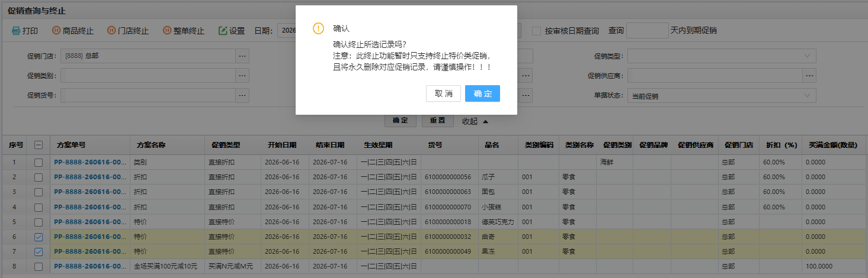Click the 门店终止 toolbar label

(133, 31)
